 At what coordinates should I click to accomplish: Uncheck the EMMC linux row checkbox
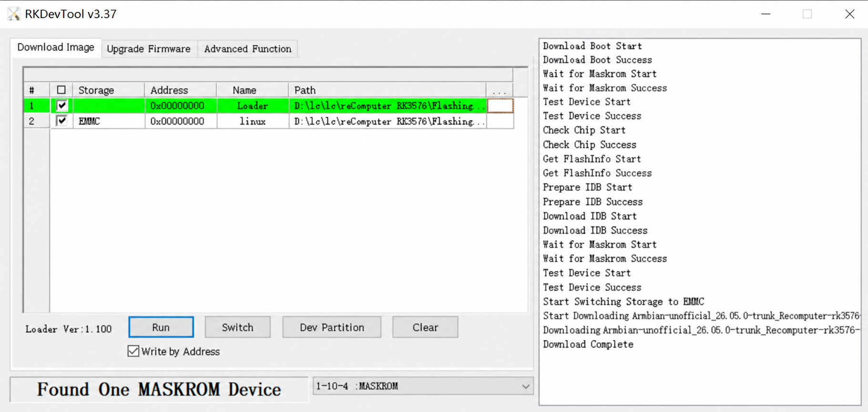click(62, 121)
